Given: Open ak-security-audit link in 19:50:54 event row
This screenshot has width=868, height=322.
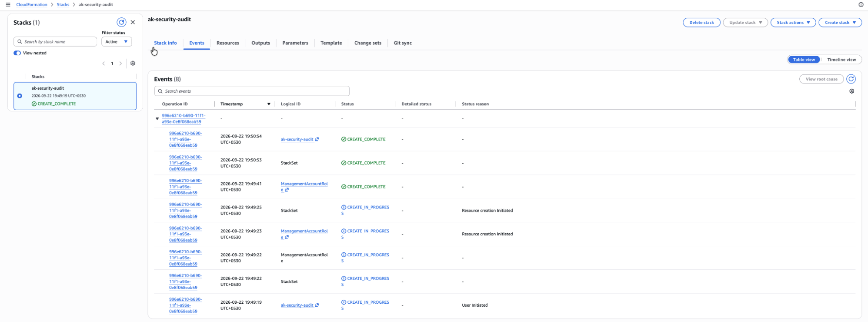Looking at the screenshot, I should pos(300,139).
